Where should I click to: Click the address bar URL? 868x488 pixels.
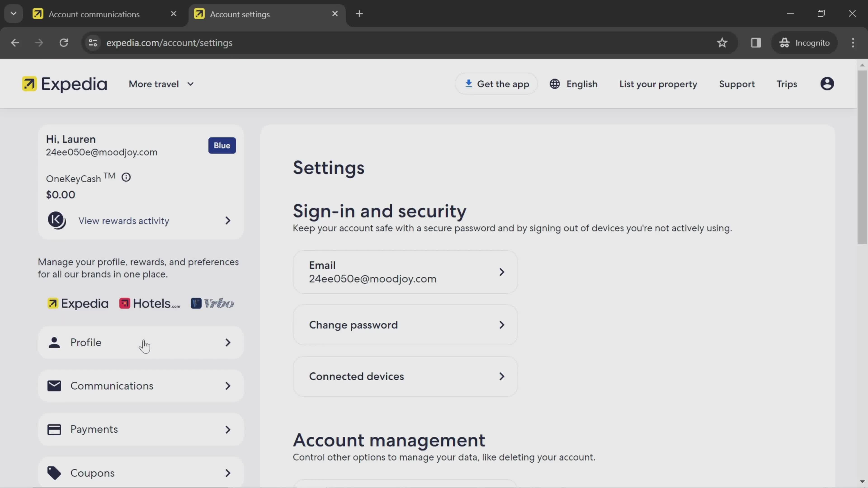pos(169,43)
